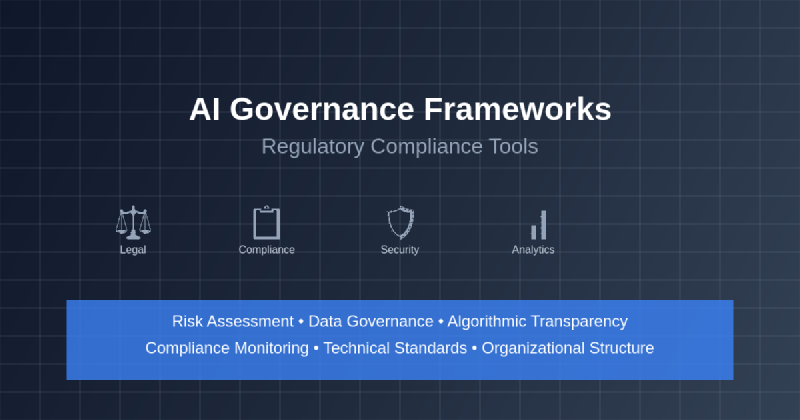Click Algorithmic Transparency in the banner
Screen dimensions: 800x420
click(537, 321)
